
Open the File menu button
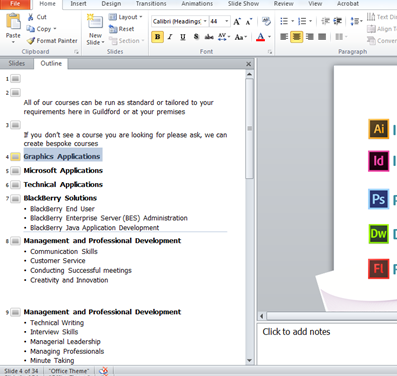coord(15,4)
